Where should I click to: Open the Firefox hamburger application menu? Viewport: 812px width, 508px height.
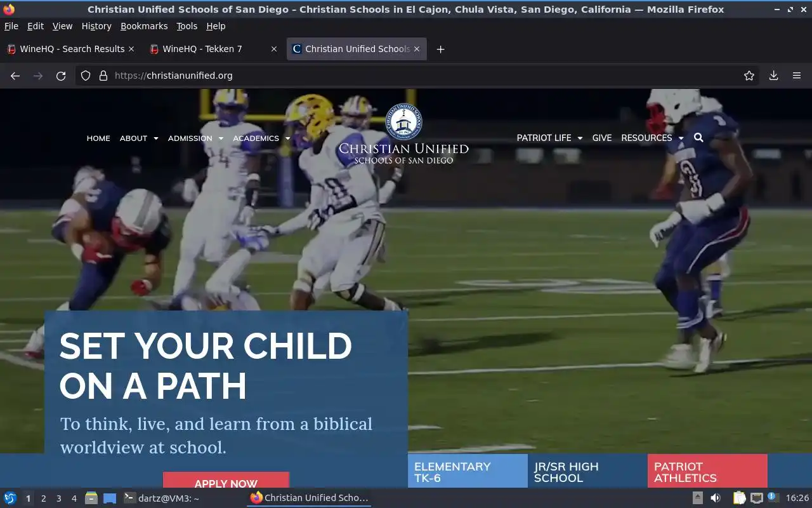click(x=797, y=76)
